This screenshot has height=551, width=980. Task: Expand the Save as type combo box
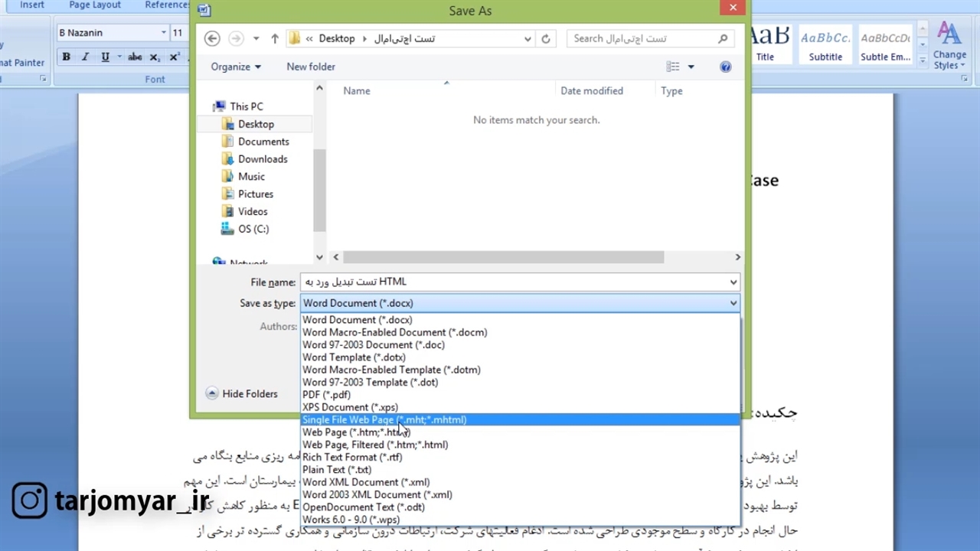coord(733,303)
